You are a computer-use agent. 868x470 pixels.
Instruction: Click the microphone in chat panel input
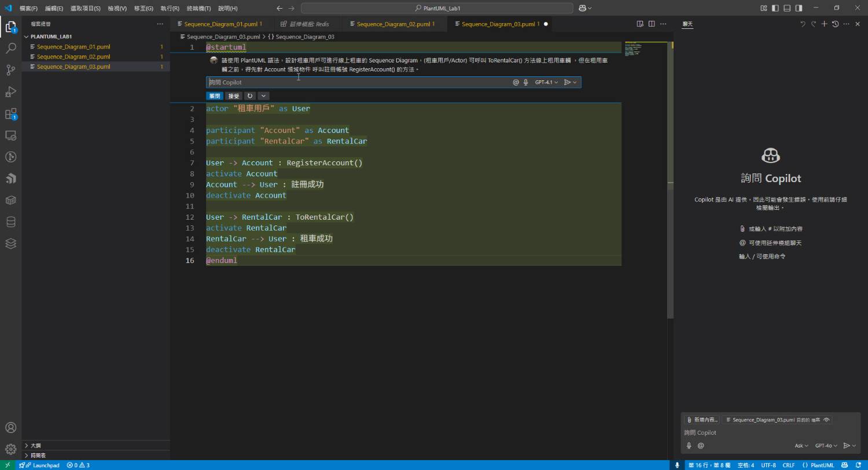689,446
